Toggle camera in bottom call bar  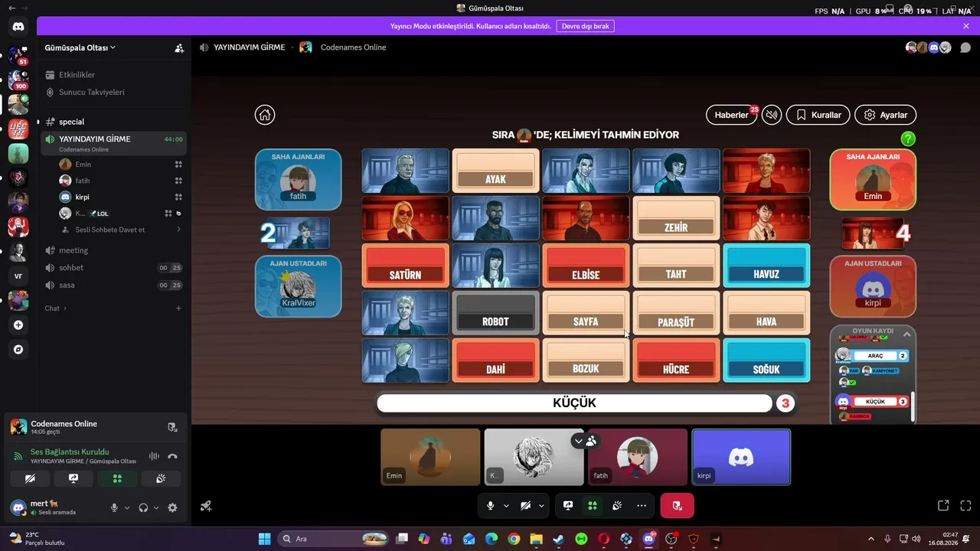click(x=526, y=506)
